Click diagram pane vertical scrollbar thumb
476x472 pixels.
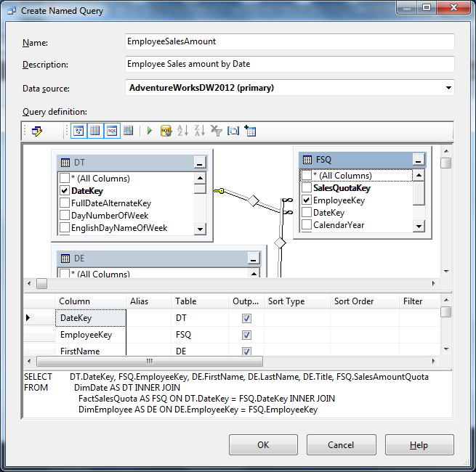click(446, 163)
